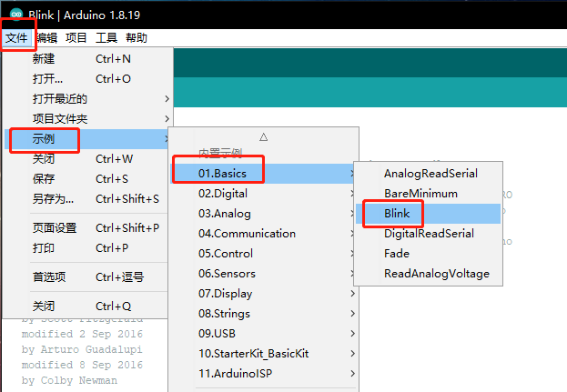Select 打印 menu entry

tap(86, 248)
